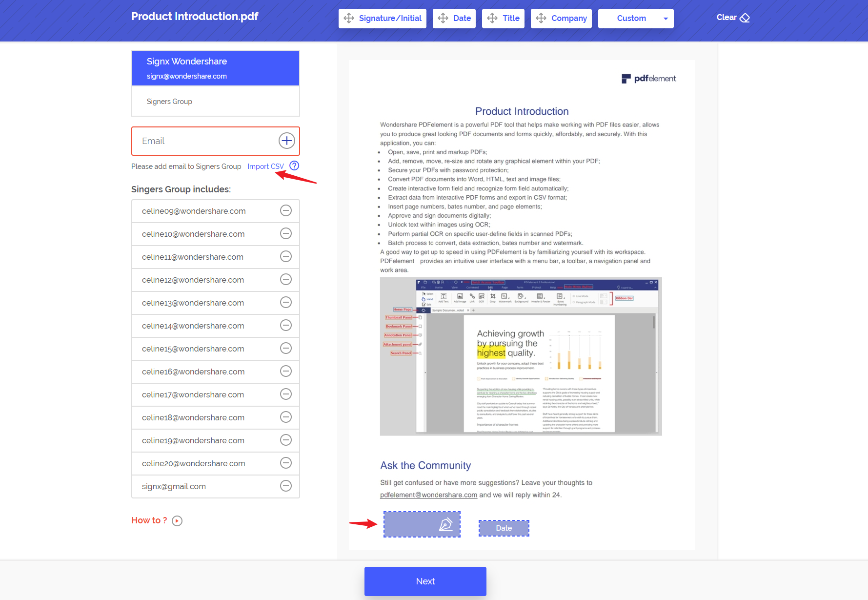The height and width of the screenshot is (600, 868).
Task: Select the Signers Group entry
Action: pyautogui.click(x=216, y=102)
